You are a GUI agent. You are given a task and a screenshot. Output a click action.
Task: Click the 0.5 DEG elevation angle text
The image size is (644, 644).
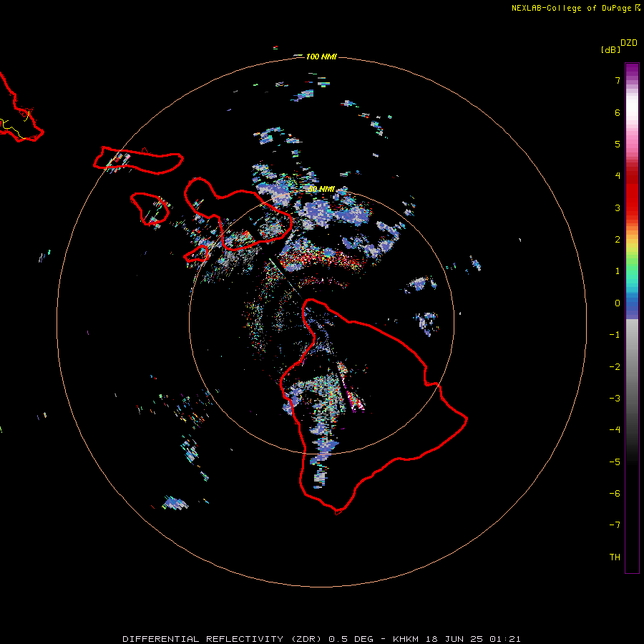point(351,639)
